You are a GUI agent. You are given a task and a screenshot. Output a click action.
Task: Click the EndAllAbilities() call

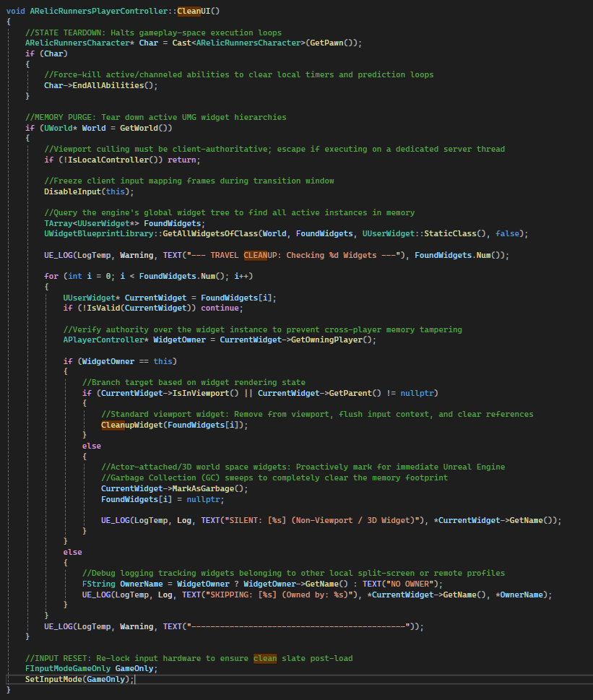pos(113,85)
